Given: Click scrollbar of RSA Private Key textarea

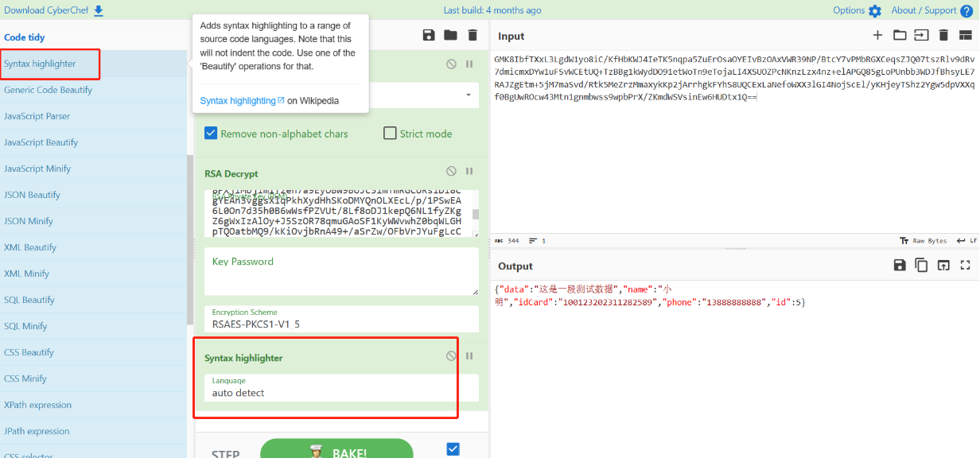Looking at the screenshot, I should pos(476,213).
